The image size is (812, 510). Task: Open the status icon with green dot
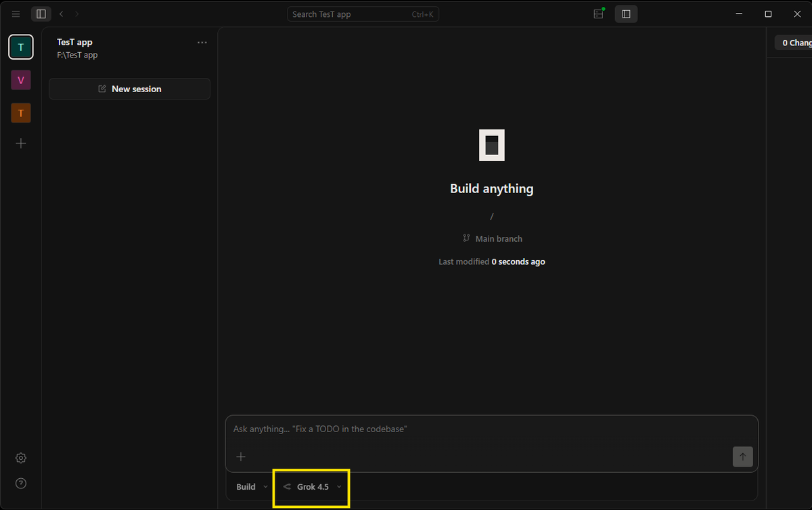coord(599,14)
